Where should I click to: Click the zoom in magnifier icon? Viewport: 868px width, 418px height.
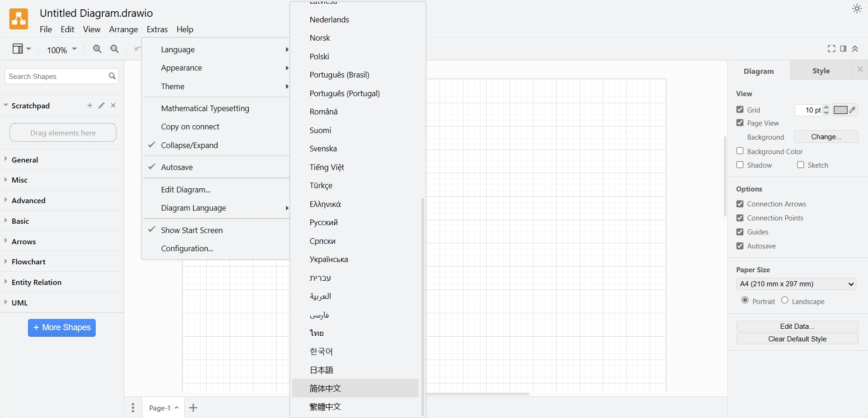point(97,49)
